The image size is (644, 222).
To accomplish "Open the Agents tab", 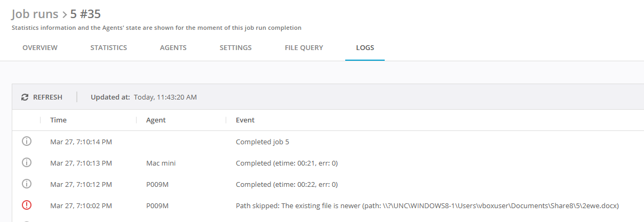I will [x=173, y=48].
